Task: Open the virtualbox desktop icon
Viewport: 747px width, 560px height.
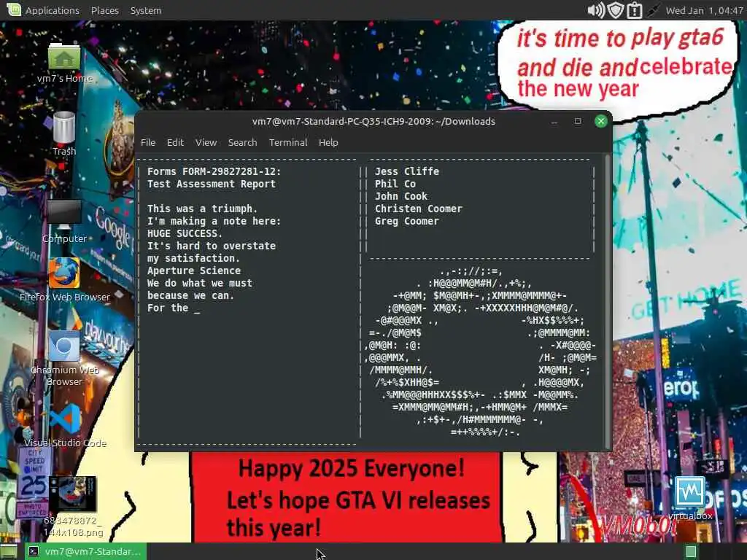Action: pyautogui.click(x=690, y=492)
